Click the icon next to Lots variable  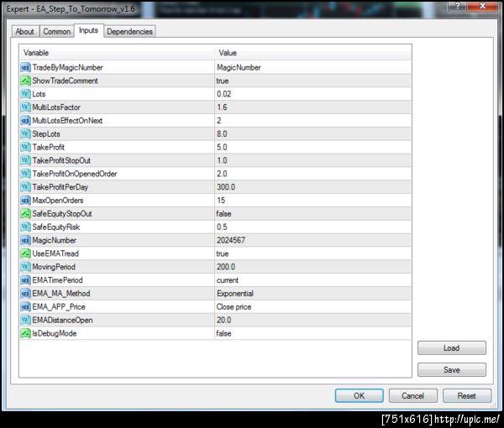click(25, 94)
